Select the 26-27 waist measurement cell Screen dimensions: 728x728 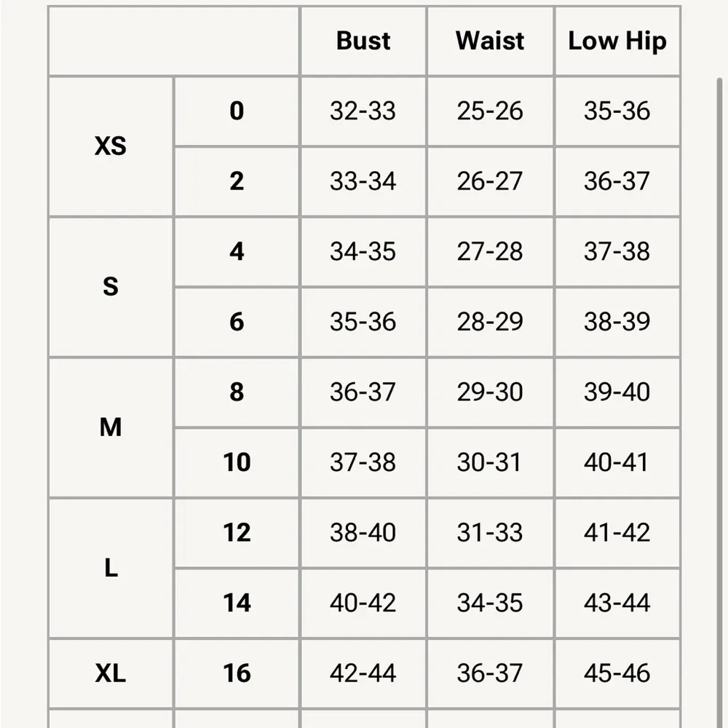[x=490, y=181]
